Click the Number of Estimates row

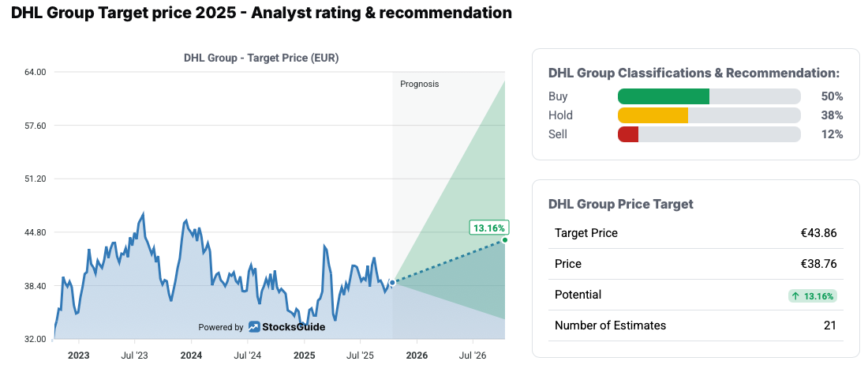point(695,325)
